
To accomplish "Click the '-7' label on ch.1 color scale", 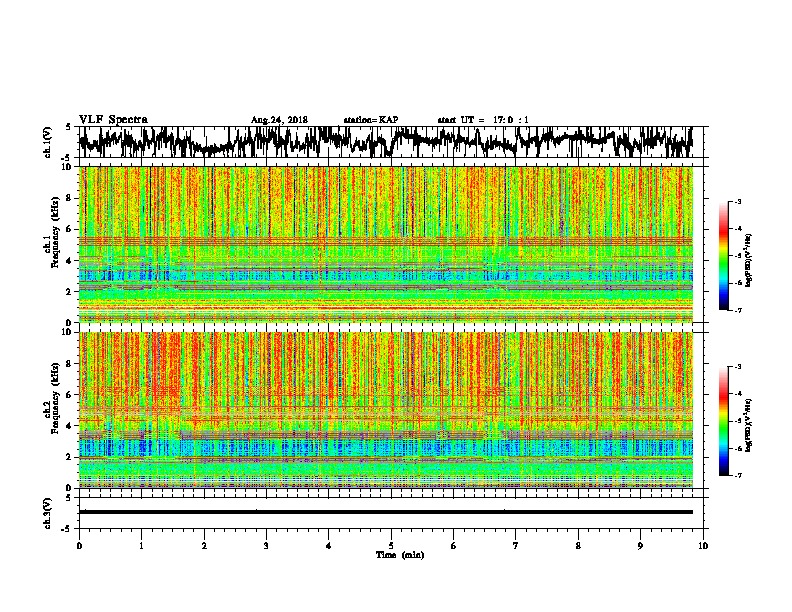I will (738, 310).
